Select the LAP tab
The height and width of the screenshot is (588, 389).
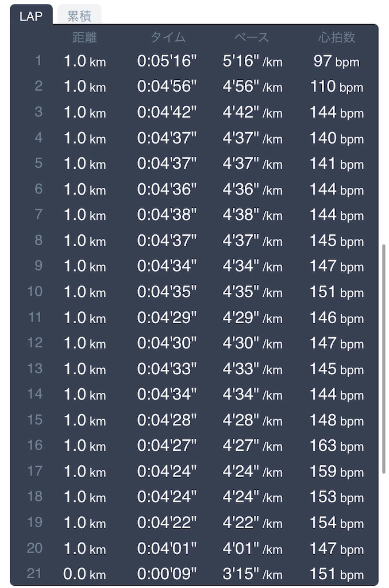31,16
